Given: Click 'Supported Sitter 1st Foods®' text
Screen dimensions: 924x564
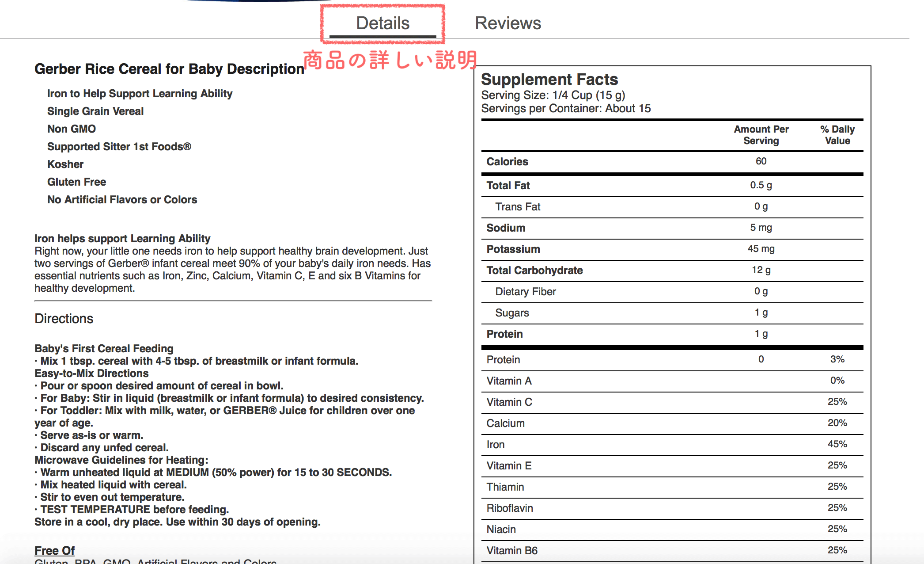Looking at the screenshot, I should 119,147.
